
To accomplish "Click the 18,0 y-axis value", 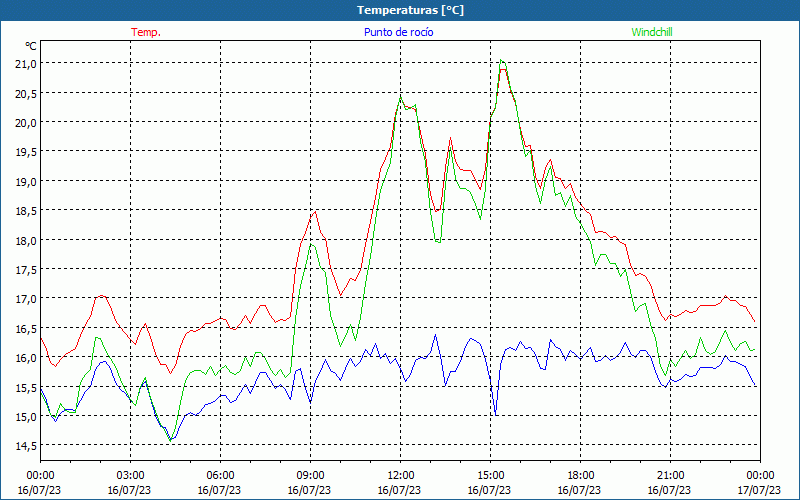I will [x=26, y=240].
